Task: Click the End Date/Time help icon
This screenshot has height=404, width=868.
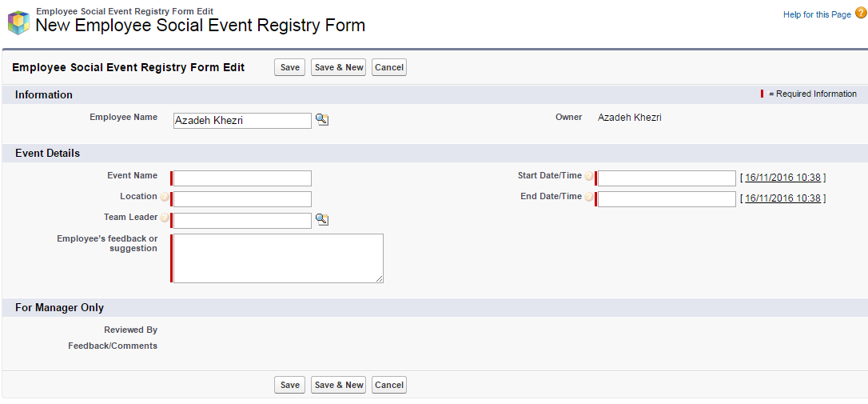Action: pos(589,197)
